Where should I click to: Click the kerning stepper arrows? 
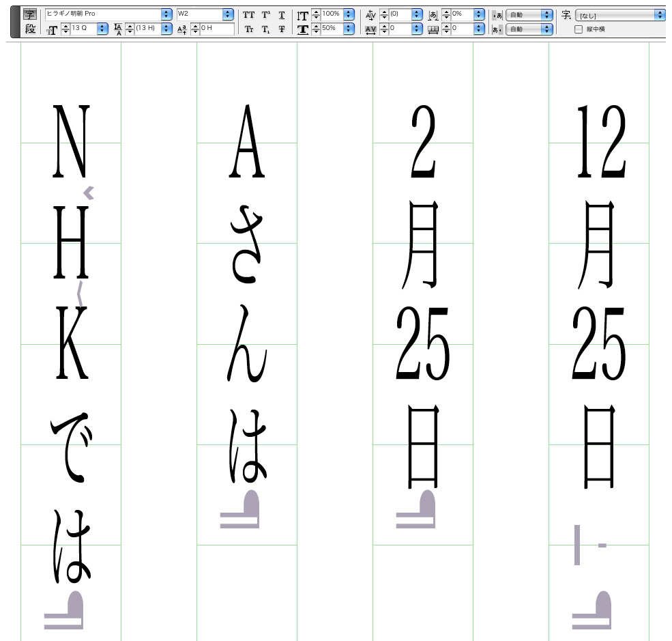384,15
